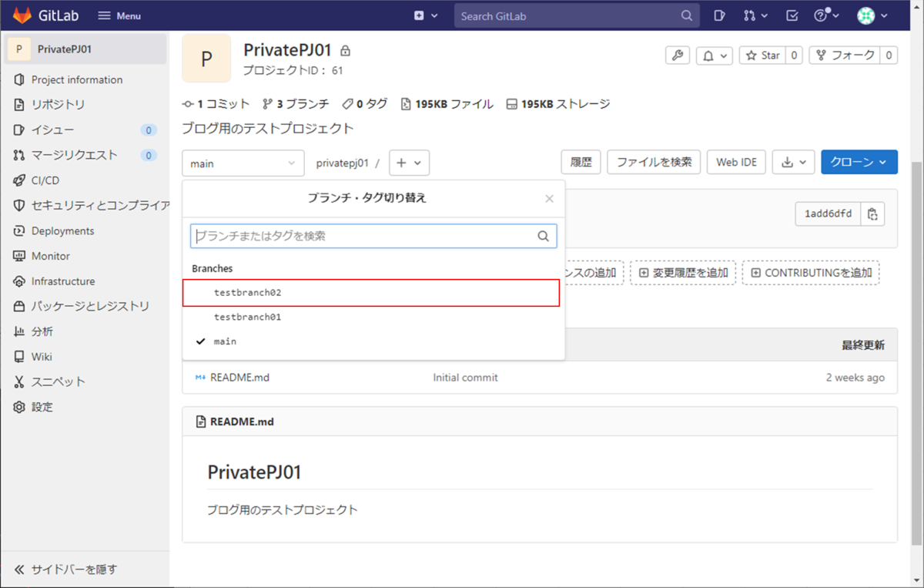Open the 195KB ファイル link
Screen dimensions: 924x588
(x=447, y=104)
